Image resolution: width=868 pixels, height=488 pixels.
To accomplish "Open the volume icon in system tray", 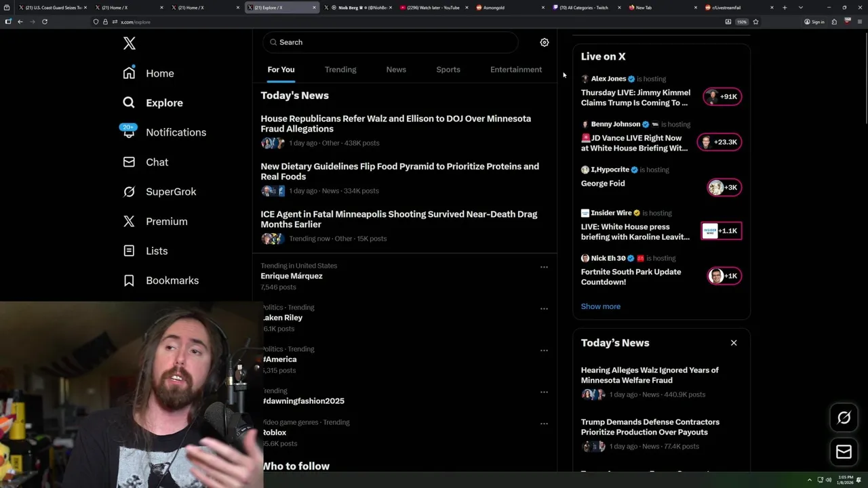I will click(x=828, y=480).
